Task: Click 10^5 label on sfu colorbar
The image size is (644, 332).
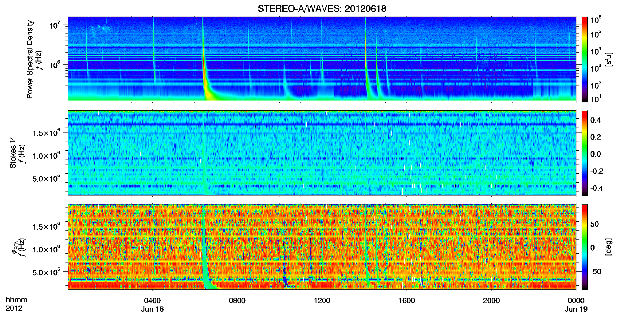Action: coord(596,34)
